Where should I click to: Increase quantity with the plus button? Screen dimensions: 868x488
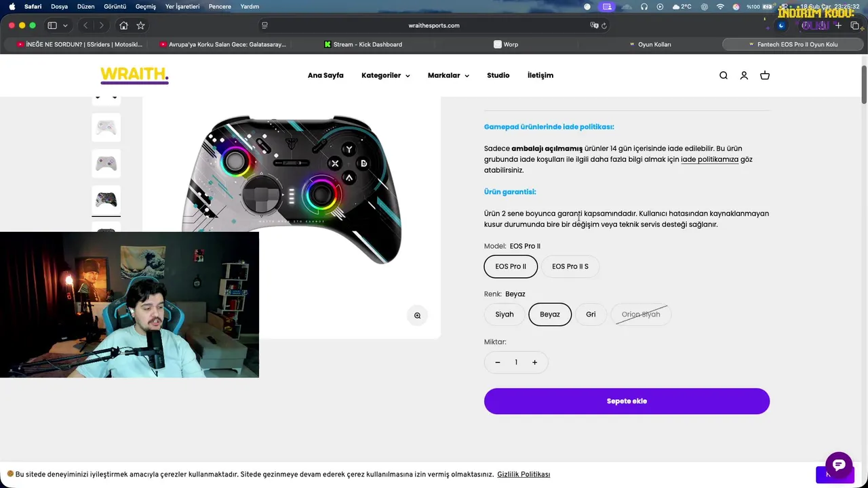(534, 363)
